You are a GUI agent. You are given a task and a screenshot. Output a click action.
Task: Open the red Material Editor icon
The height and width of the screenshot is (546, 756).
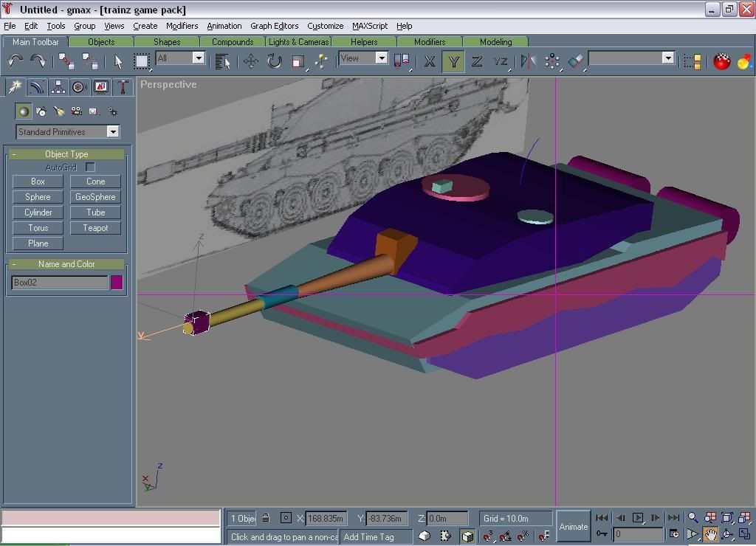[721, 61]
